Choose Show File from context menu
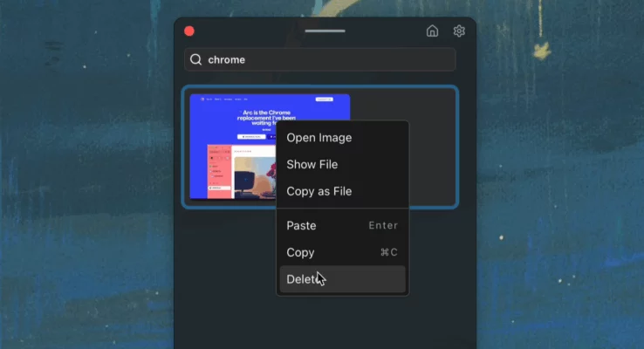The width and height of the screenshot is (644, 349). (x=343, y=164)
